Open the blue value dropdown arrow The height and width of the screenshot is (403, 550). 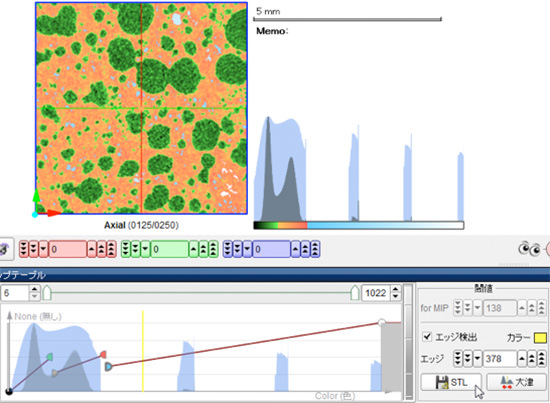tap(248, 249)
